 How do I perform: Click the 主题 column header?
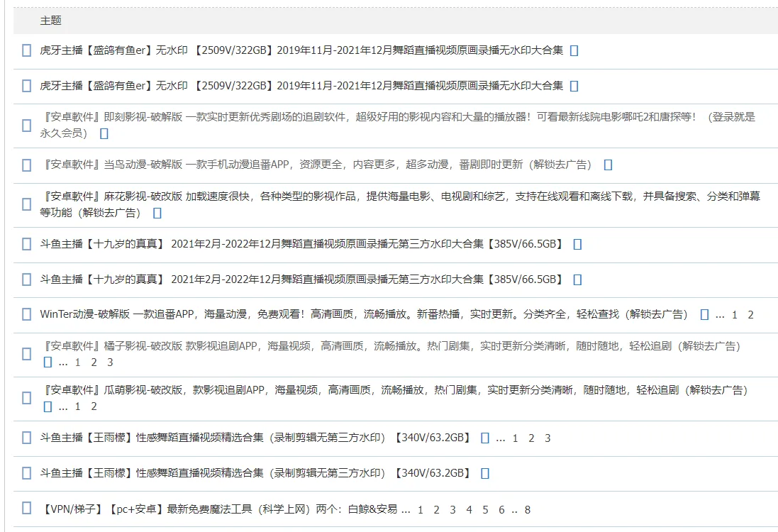tap(50, 21)
